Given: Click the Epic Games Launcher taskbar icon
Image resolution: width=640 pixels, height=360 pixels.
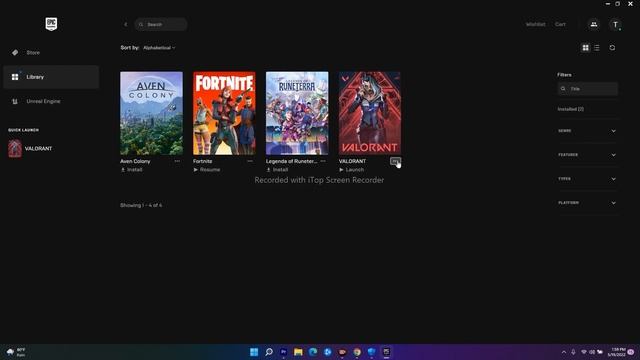Looking at the screenshot, I should pos(386,352).
